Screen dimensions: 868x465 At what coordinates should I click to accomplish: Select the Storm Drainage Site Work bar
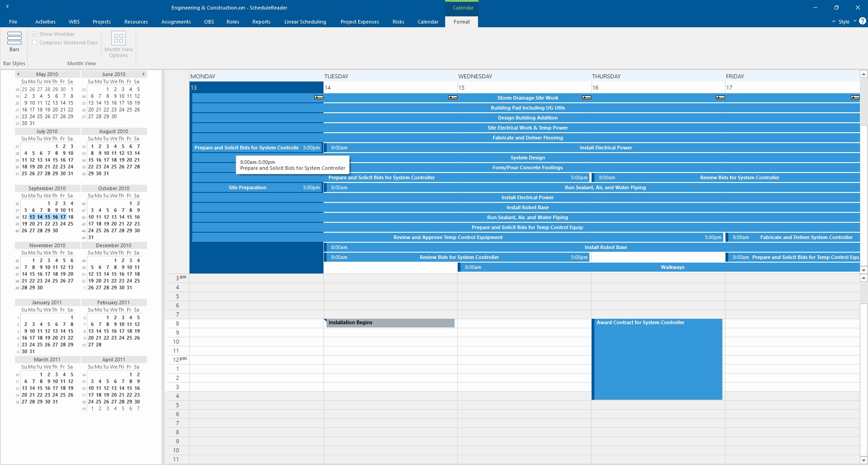pyautogui.click(x=526, y=98)
